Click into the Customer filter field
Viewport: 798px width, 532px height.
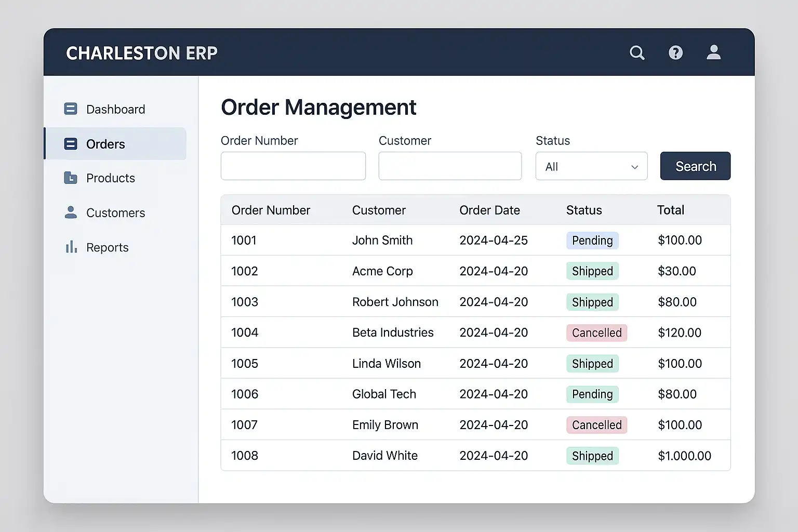pos(450,166)
